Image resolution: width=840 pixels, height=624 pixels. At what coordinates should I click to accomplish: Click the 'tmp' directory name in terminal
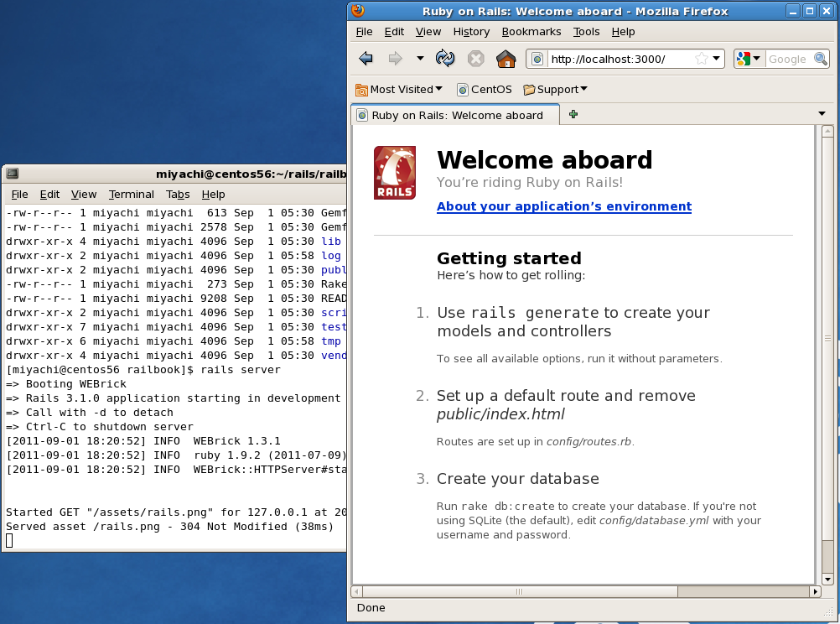click(330, 341)
